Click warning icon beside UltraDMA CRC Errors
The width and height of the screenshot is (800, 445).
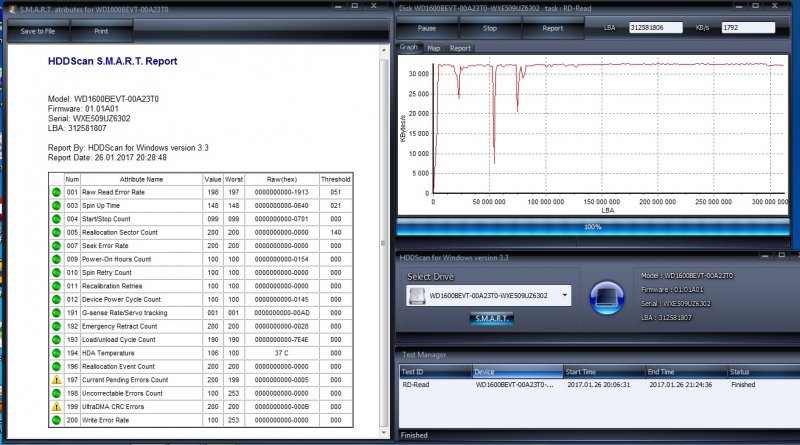55,407
